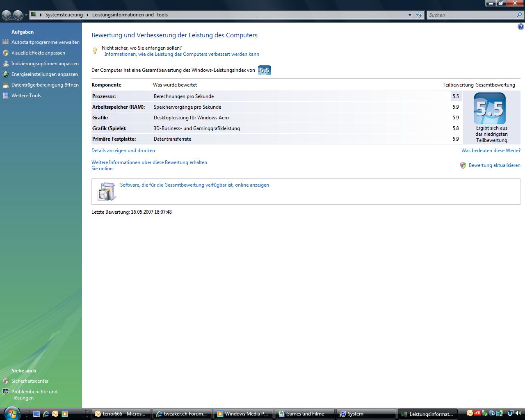Click the large 5.5 overall score badge

[489, 109]
